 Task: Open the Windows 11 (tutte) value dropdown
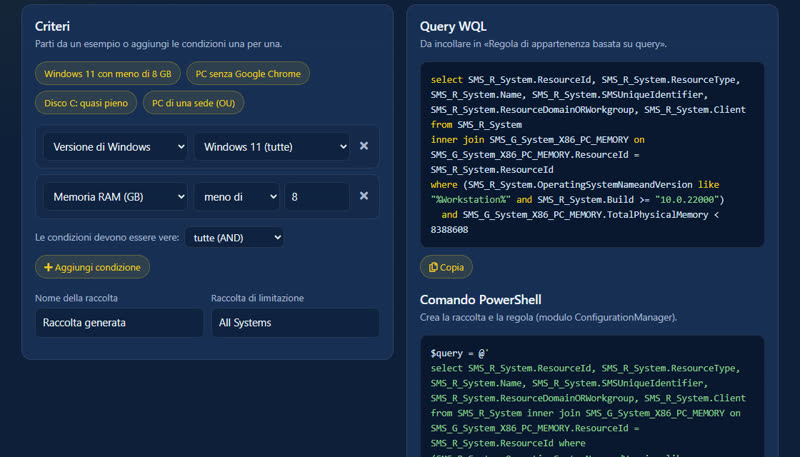click(272, 147)
